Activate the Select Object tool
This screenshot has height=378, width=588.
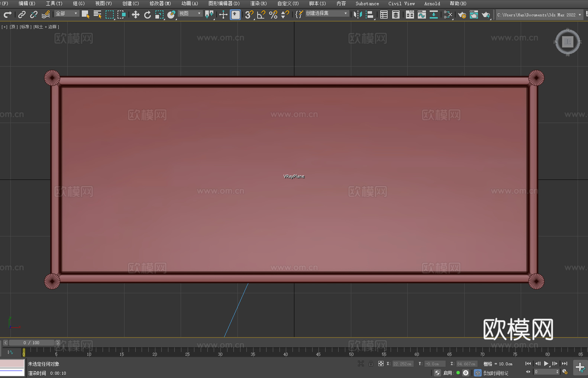point(85,14)
